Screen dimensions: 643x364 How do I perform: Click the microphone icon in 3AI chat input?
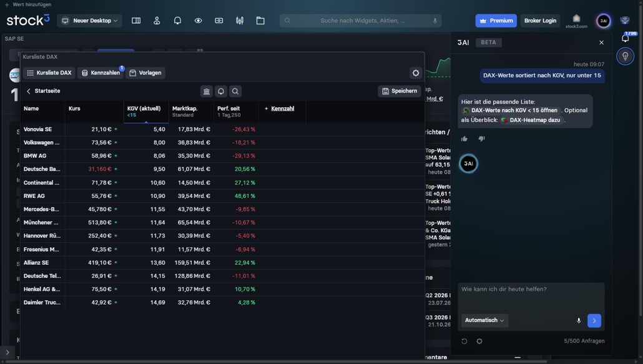coord(579,320)
